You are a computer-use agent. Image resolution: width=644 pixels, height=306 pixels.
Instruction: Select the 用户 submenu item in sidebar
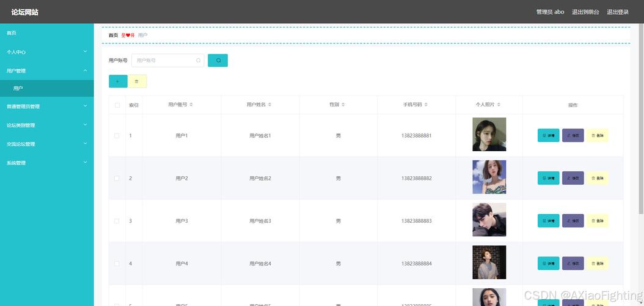tap(47, 88)
